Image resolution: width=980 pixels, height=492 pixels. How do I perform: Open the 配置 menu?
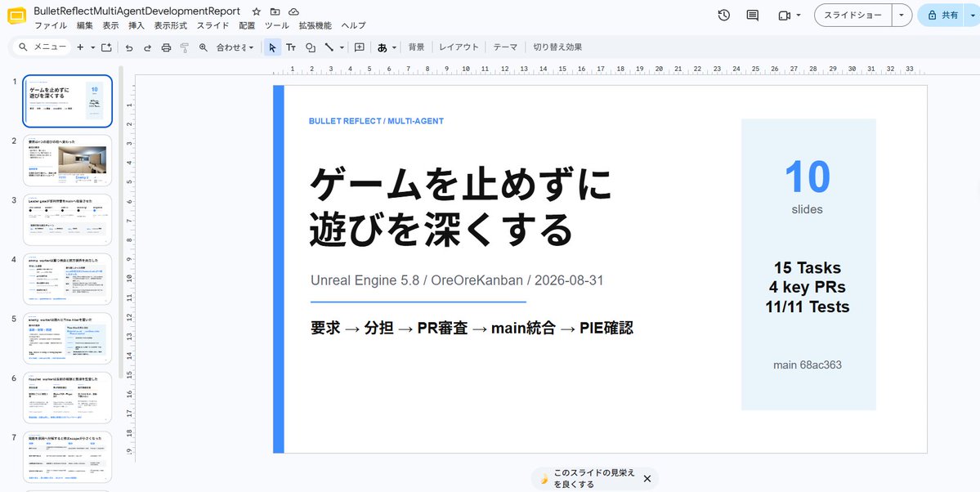click(247, 25)
